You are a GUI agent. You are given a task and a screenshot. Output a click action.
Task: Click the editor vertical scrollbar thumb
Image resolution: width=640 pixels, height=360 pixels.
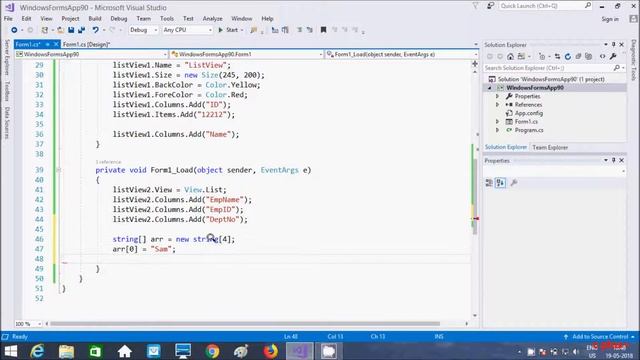coord(475,196)
